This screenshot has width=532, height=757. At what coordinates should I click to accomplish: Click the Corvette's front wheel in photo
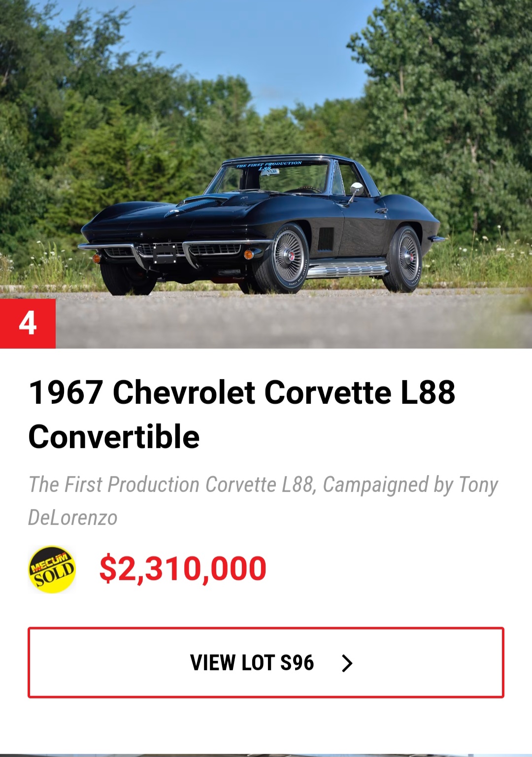pyautogui.click(x=289, y=258)
